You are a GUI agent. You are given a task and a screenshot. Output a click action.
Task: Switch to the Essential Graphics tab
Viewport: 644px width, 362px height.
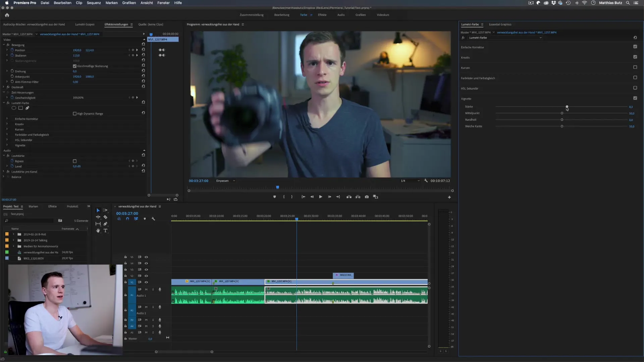click(x=500, y=24)
